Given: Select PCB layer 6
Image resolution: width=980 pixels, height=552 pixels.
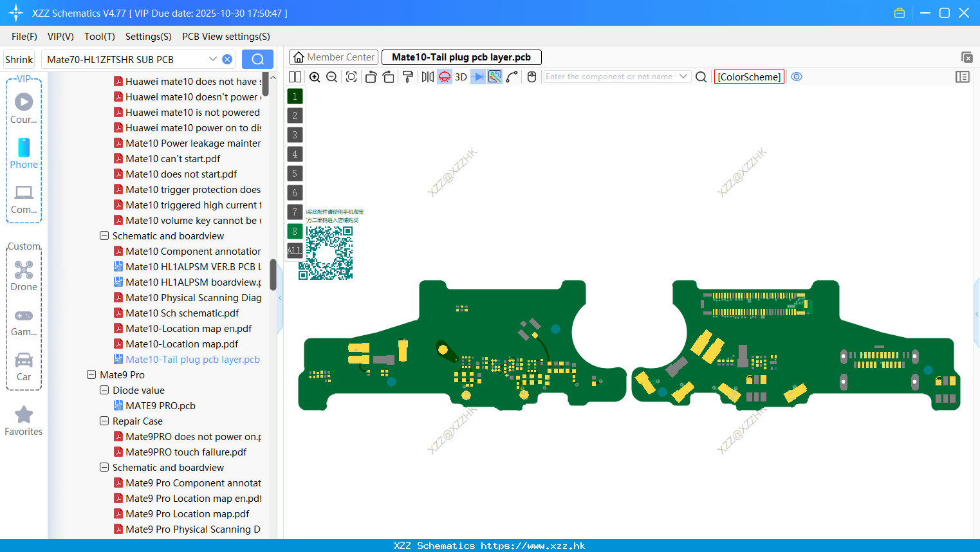Looking at the screenshot, I should (295, 193).
